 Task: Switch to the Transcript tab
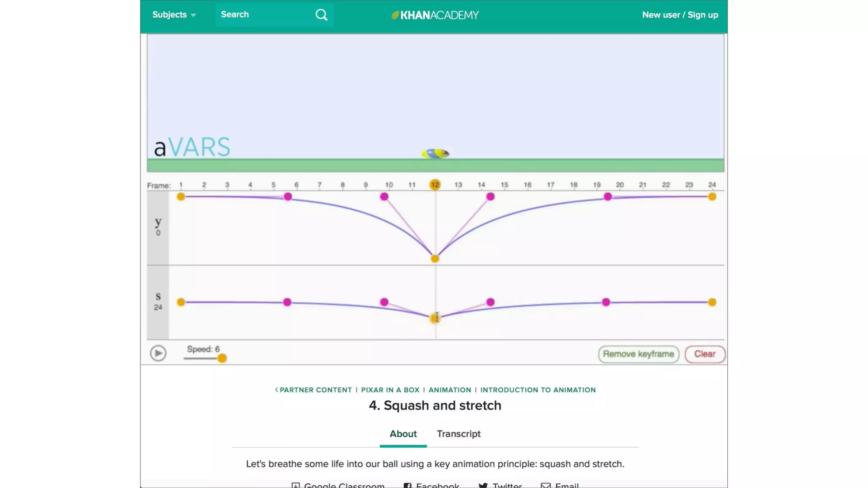[x=459, y=434]
